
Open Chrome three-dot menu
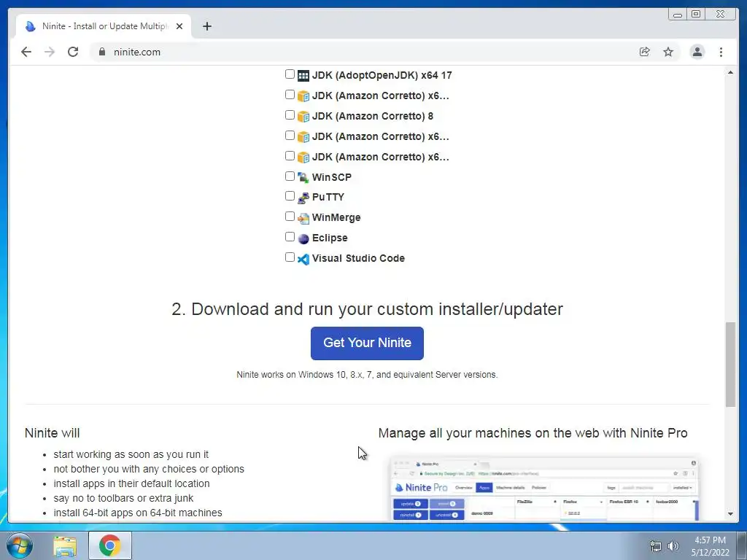721,52
